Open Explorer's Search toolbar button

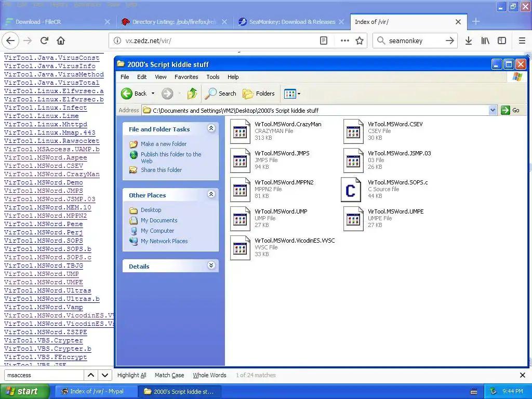tap(220, 94)
